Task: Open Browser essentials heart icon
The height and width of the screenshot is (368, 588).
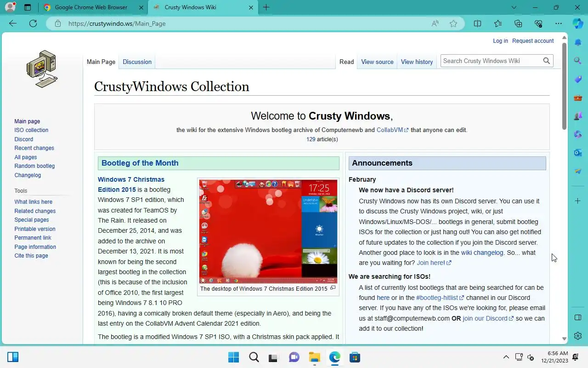Action: coord(538,23)
